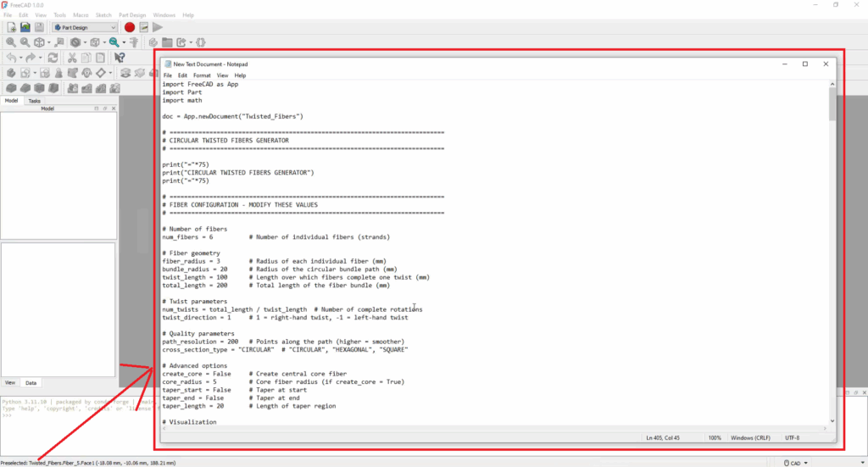Start macro recording with the red circle
This screenshot has width=868, height=467.
coord(130,27)
